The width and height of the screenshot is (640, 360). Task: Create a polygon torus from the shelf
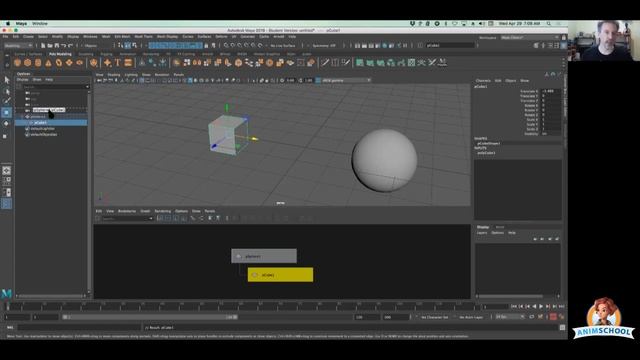[x=59, y=63]
